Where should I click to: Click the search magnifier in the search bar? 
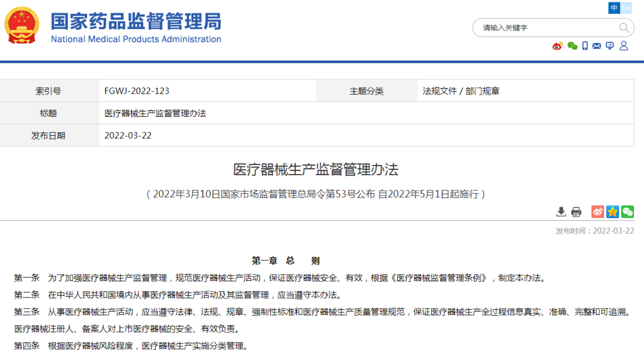click(624, 28)
